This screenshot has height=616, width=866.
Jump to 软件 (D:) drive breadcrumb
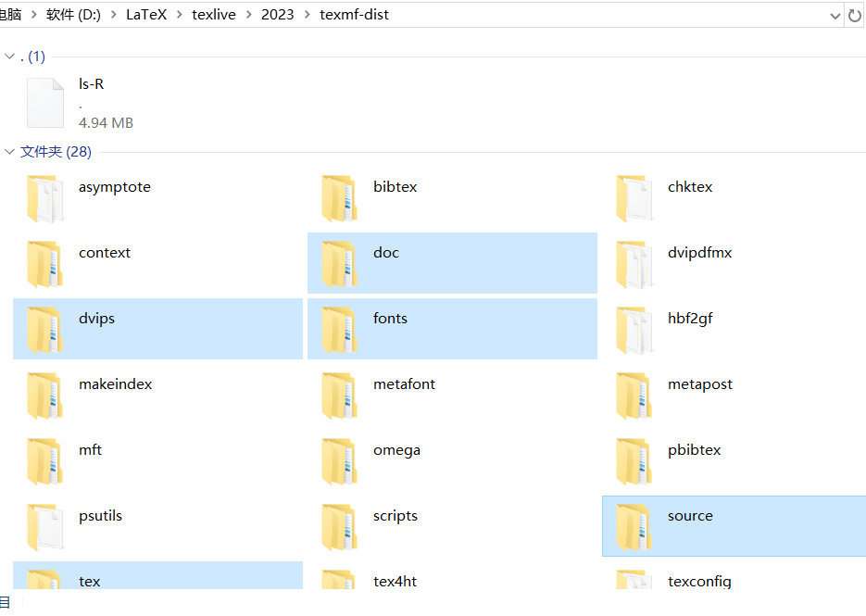pyautogui.click(x=72, y=16)
